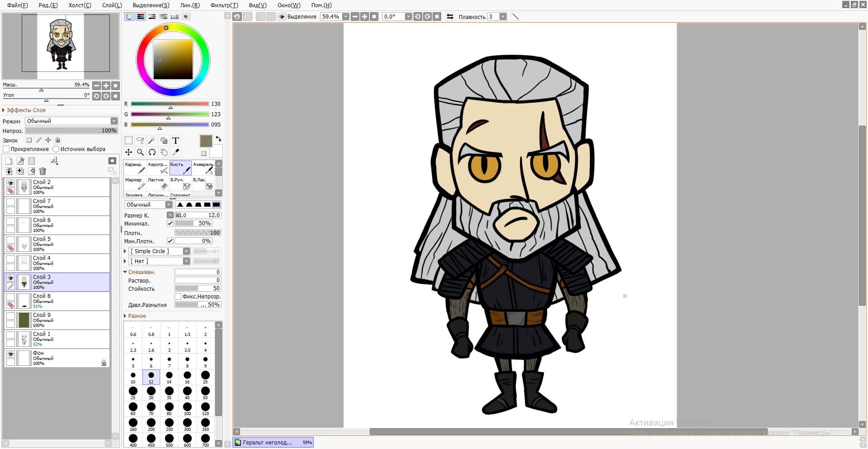
Task: Select the Каранд. pencil brush
Action: (x=135, y=168)
